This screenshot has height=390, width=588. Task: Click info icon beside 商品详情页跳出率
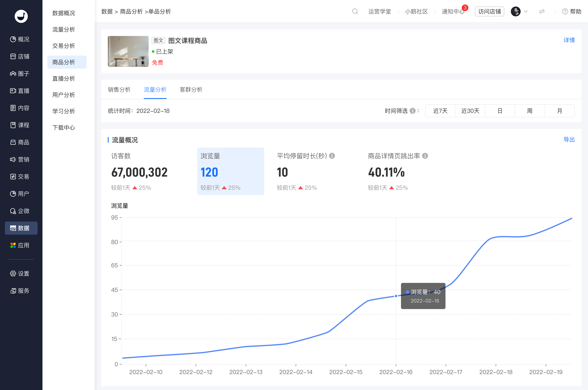pos(425,156)
